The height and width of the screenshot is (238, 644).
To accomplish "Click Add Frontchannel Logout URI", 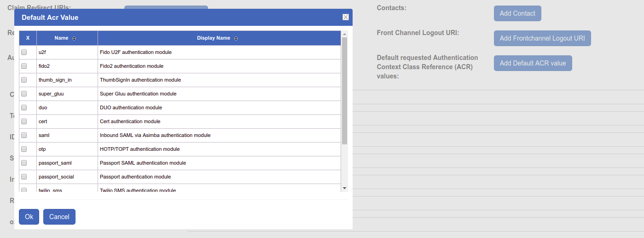I will point(542,38).
